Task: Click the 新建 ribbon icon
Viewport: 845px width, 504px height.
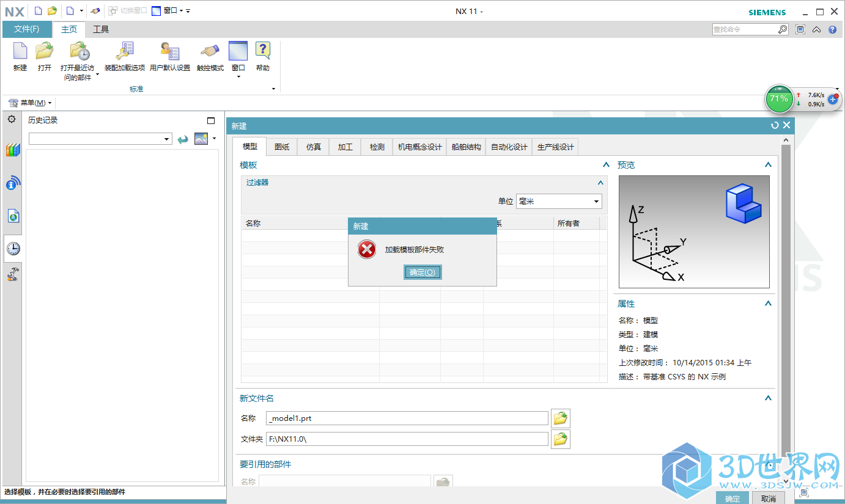Action: click(20, 57)
